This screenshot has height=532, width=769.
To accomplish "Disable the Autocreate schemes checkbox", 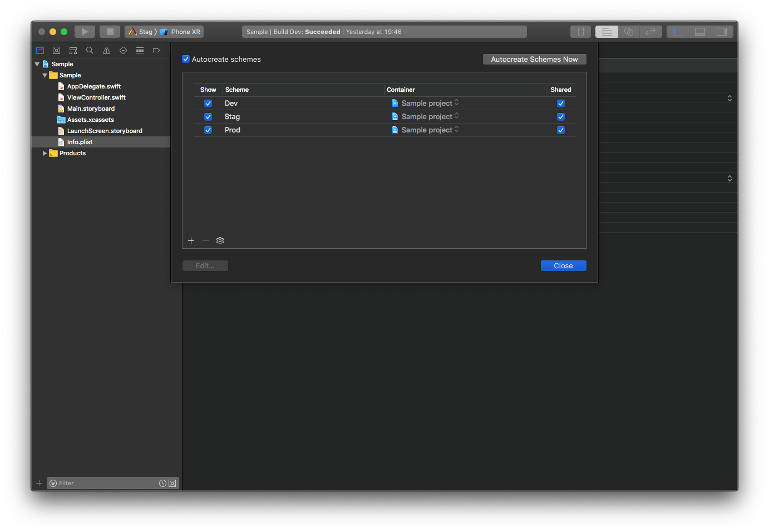I will (x=186, y=59).
